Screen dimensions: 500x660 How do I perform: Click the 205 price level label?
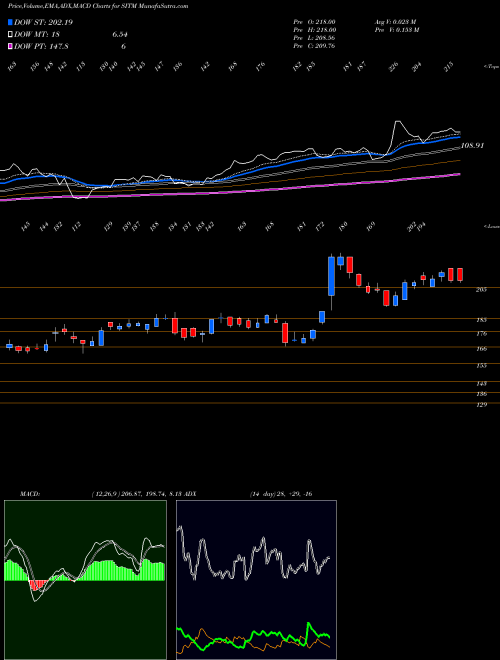(481, 290)
